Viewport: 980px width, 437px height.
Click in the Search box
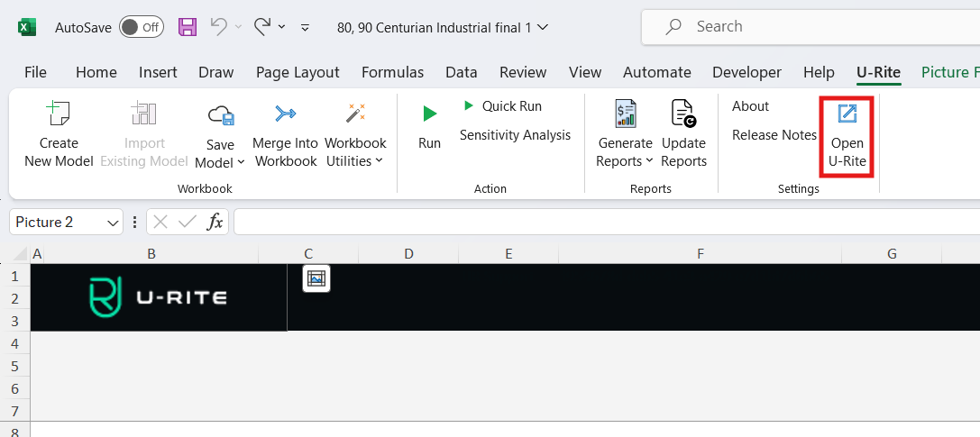pos(811,27)
